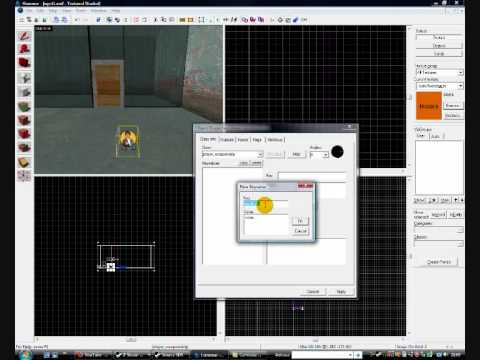Click the save window state icon
480x360 pixels.
coord(64,20)
